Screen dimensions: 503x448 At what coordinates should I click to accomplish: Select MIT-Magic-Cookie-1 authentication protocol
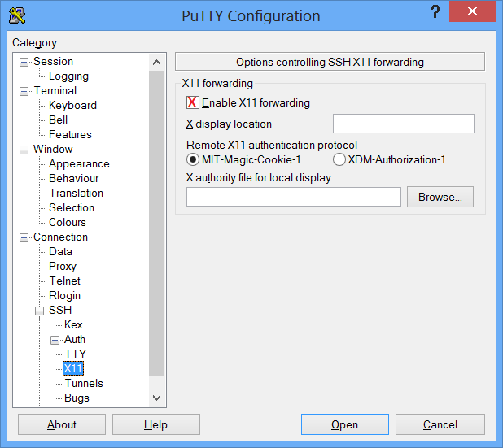pyautogui.click(x=192, y=159)
